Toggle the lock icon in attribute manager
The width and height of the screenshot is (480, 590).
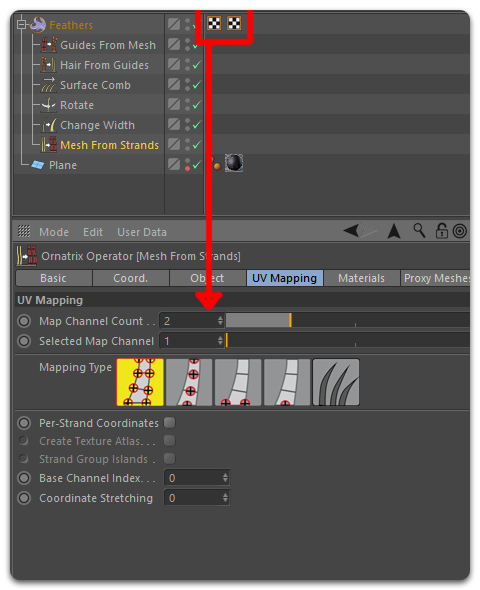coord(441,230)
